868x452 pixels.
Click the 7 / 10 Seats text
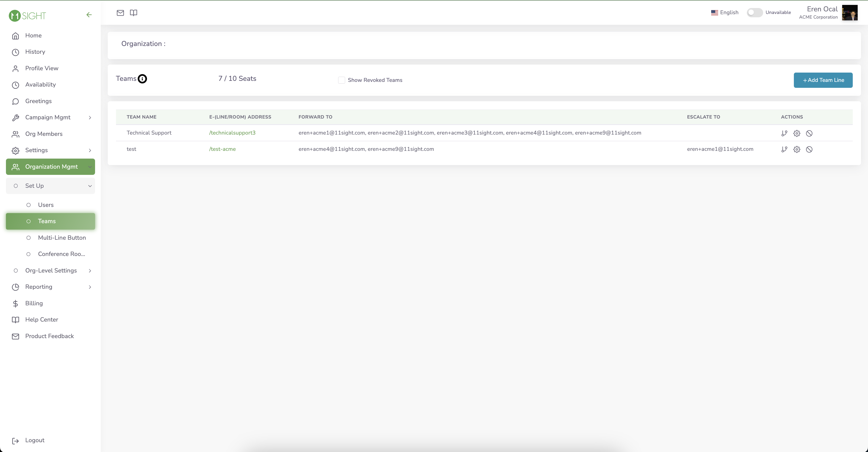(237, 79)
